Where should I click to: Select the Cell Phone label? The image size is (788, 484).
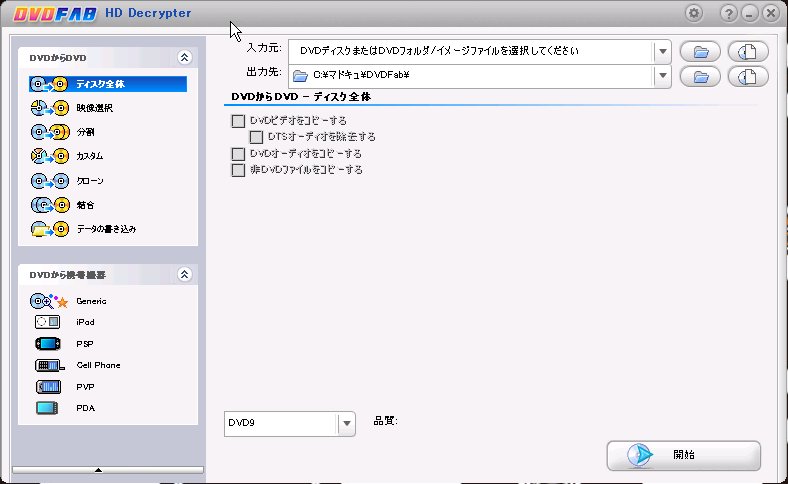pyautogui.click(x=98, y=365)
